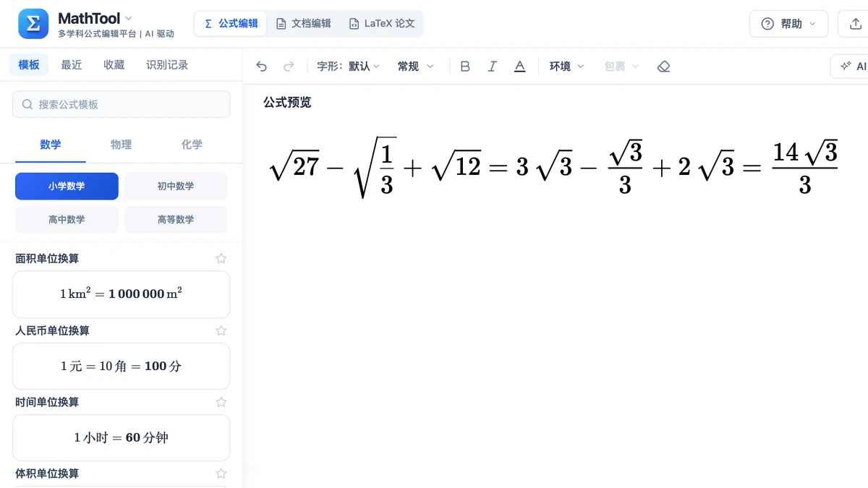Select the 数学 subject tab

tap(51, 145)
